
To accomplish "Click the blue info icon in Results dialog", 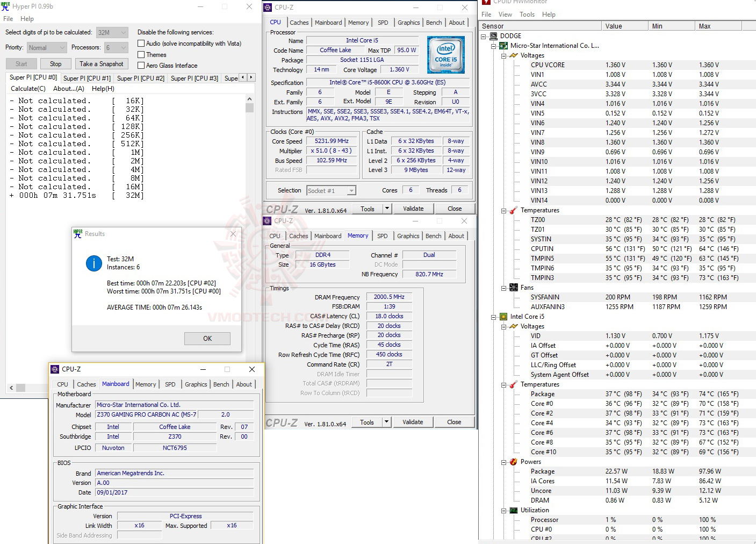I will pyautogui.click(x=93, y=263).
